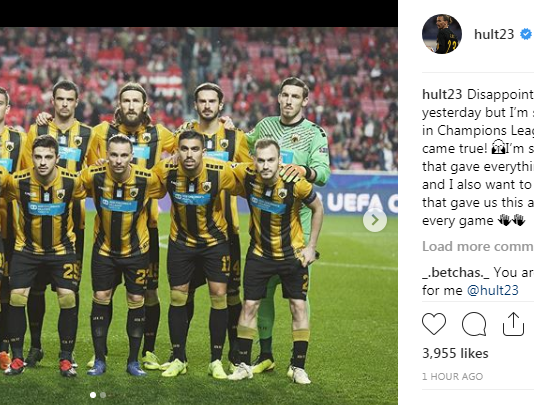This screenshot has width=534, height=405.
Task: Open the 1 HOUR AGO timestamp
Action: [452, 376]
